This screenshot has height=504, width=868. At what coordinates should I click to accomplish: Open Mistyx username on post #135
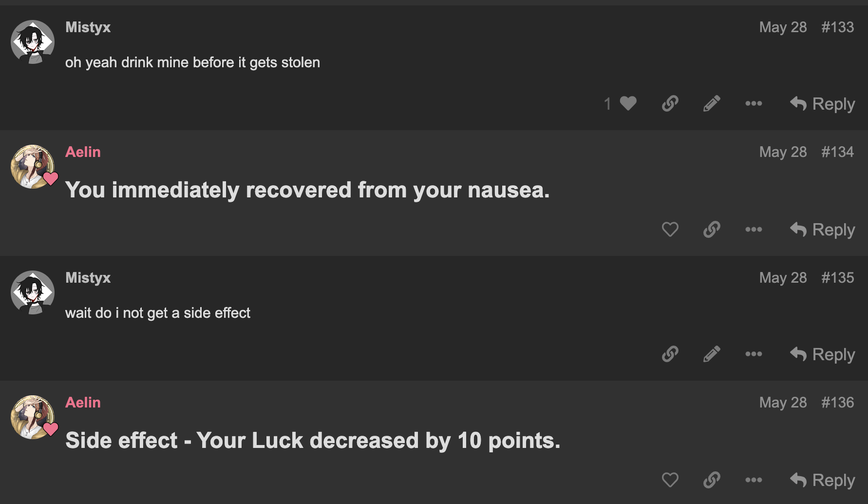pos(88,277)
